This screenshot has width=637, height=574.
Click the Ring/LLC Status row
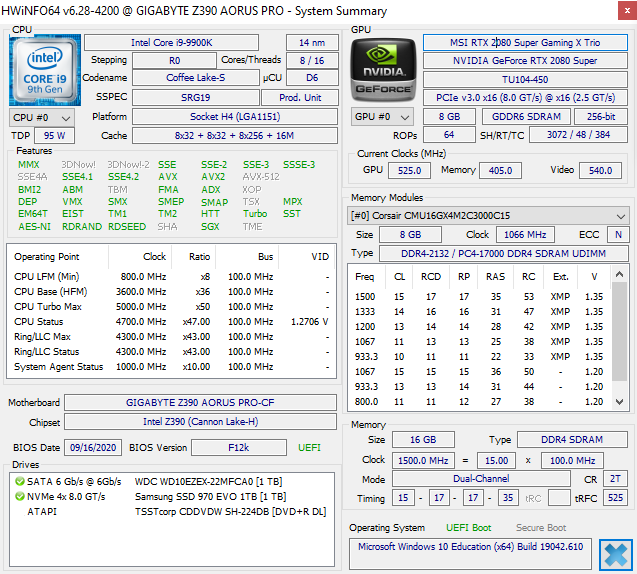[171, 352]
